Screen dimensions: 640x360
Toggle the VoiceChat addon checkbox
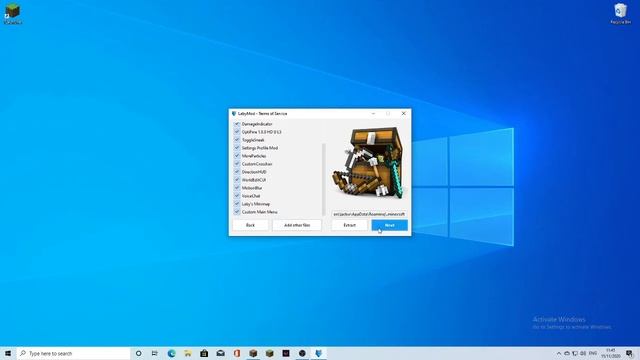237,196
